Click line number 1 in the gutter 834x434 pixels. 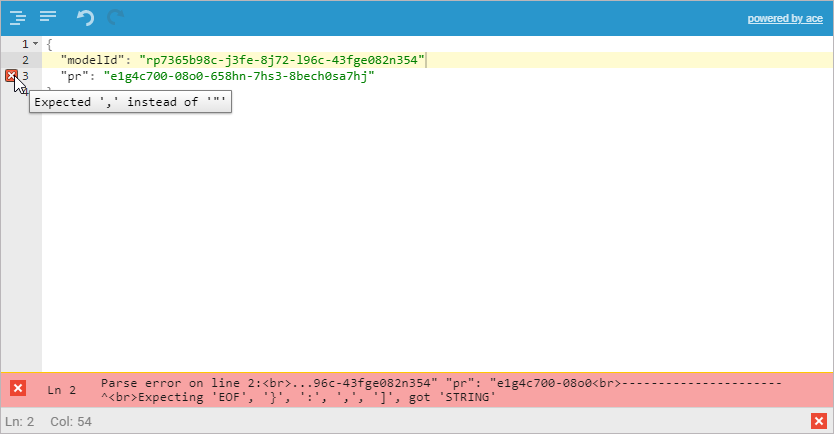(25, 44)
